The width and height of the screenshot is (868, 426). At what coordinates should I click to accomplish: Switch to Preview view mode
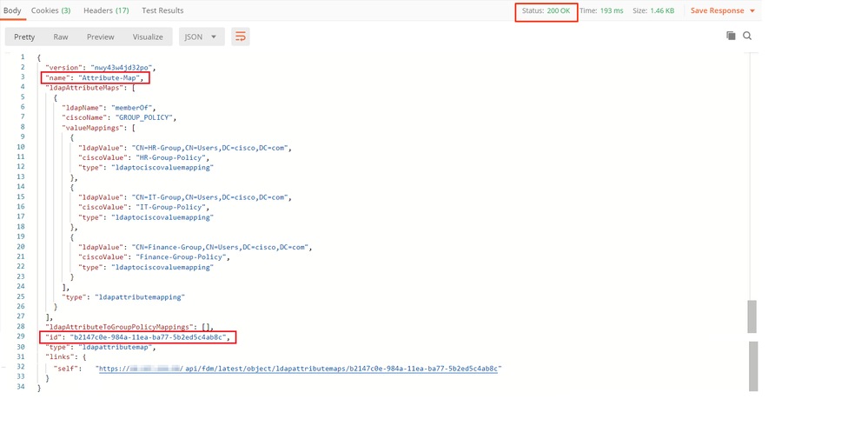(x=100, y=37)
